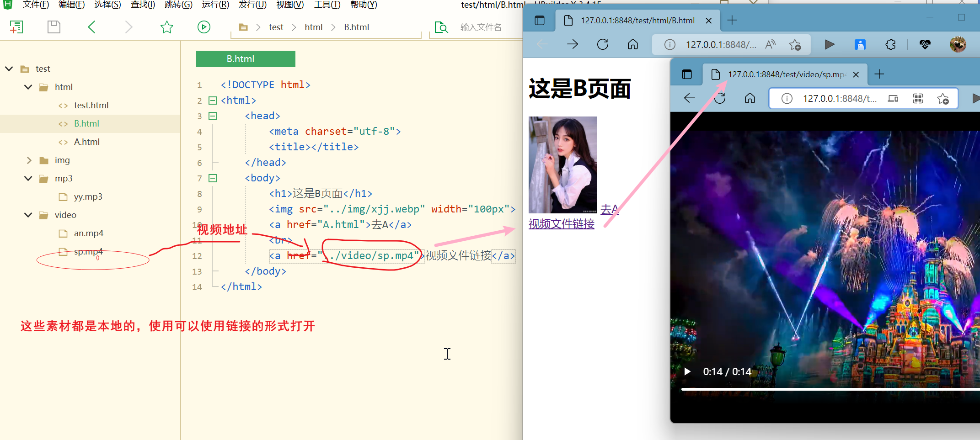Viewport: 980px width, 440px height.
Task: Click the blue extension icon in B.html browser toolbar
Action: tap(860, 44)
